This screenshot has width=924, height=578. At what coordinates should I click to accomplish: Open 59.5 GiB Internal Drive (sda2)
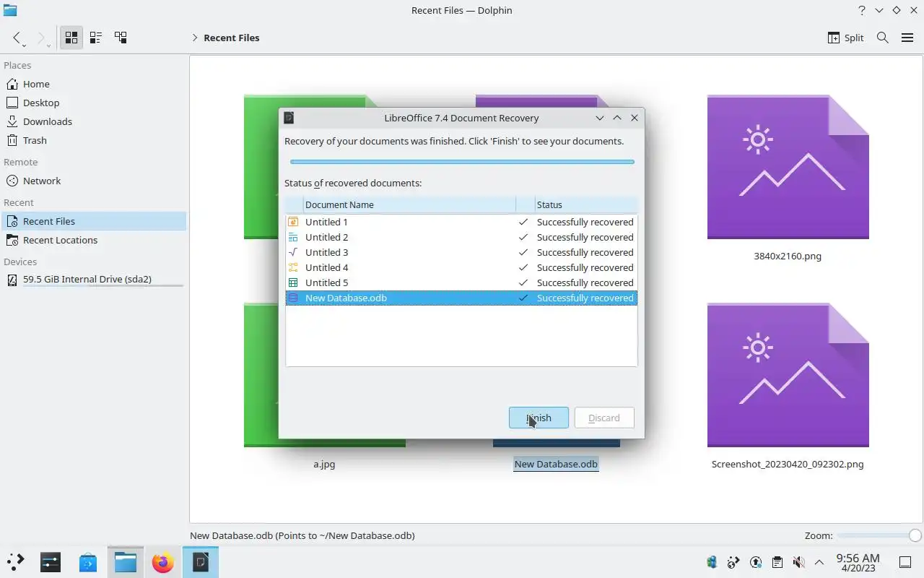point(94,279)
